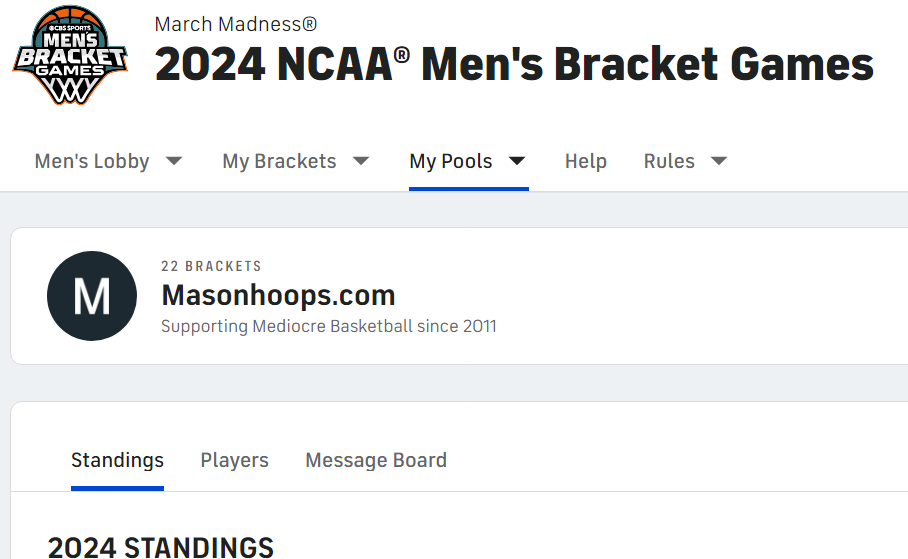Open the Rules dropdown arrow
This screenshot has width=908, height=559.
click(x=719, y=160)
